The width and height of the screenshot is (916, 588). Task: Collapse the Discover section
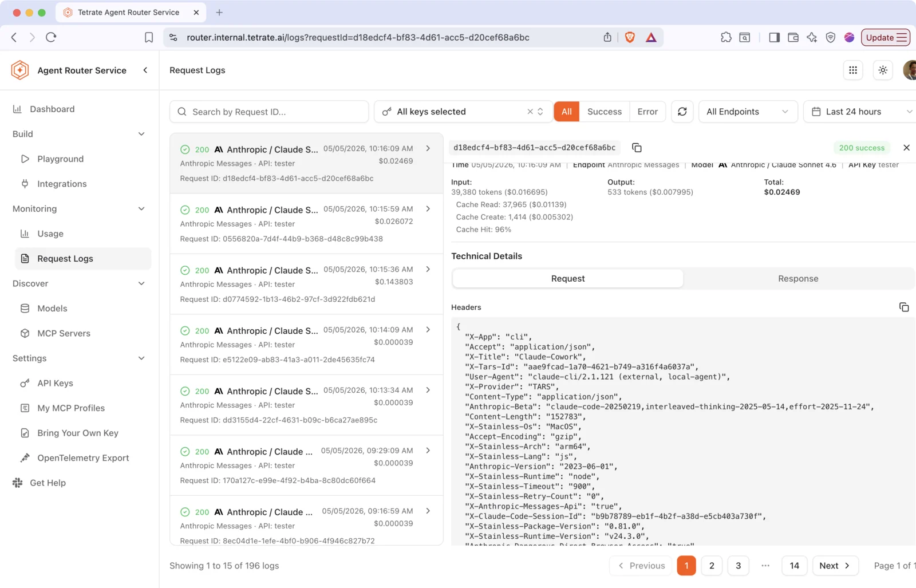[141, 283]
